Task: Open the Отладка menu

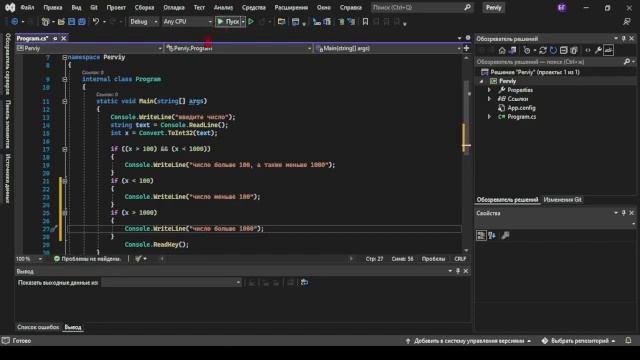Action: click(x=174, y=8)
